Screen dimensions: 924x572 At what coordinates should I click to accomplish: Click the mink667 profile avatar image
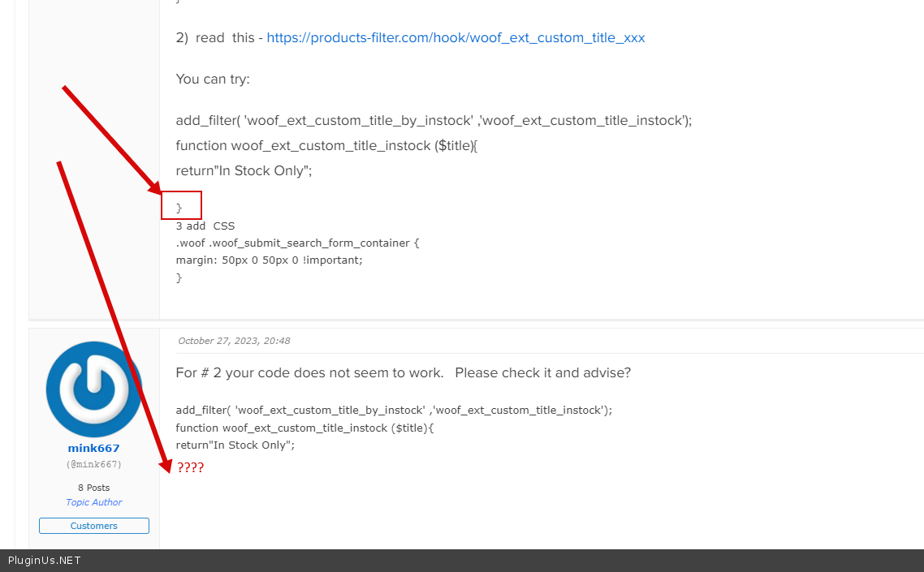pyautogui.click(x=93, y=389)
